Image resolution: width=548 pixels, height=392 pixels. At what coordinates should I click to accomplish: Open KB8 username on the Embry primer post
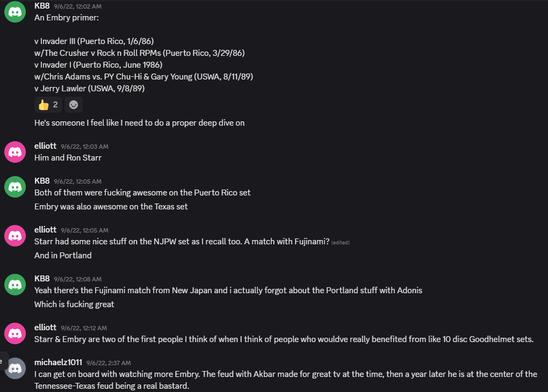pos(42,6)
